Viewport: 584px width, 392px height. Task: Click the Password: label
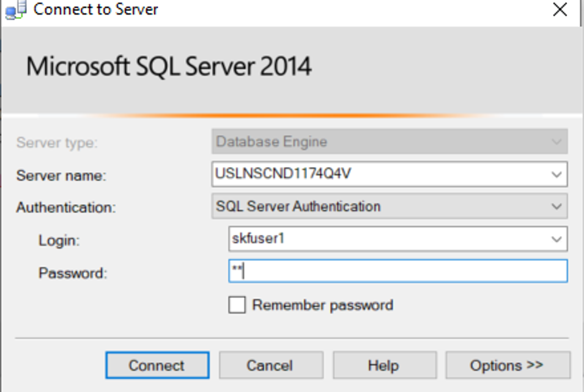(x=73, y=273)
